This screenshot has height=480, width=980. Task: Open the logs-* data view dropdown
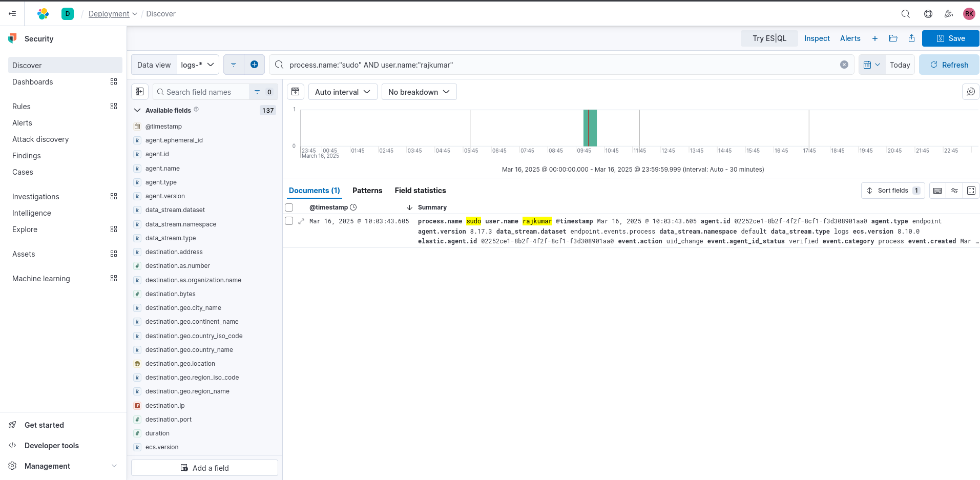point(198,65)
